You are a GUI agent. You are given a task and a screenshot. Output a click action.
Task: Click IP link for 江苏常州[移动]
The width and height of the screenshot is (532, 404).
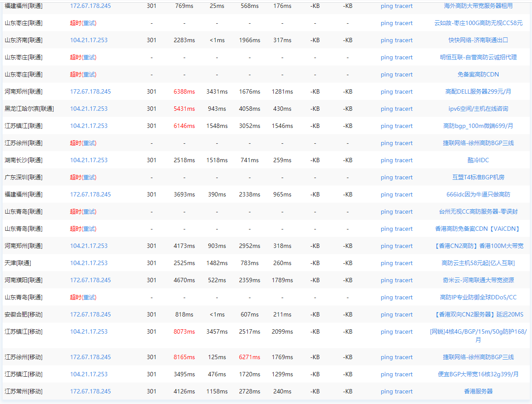(x=90, y=392)
